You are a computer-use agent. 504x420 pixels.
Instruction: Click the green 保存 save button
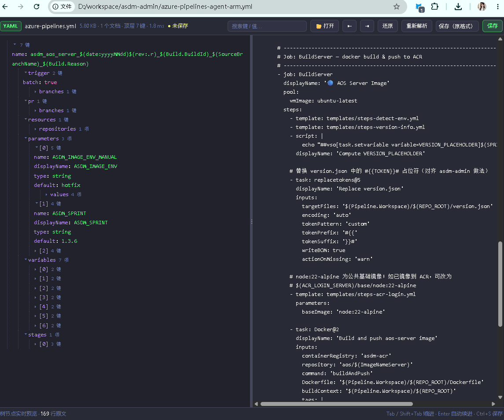tap(492, 26)
